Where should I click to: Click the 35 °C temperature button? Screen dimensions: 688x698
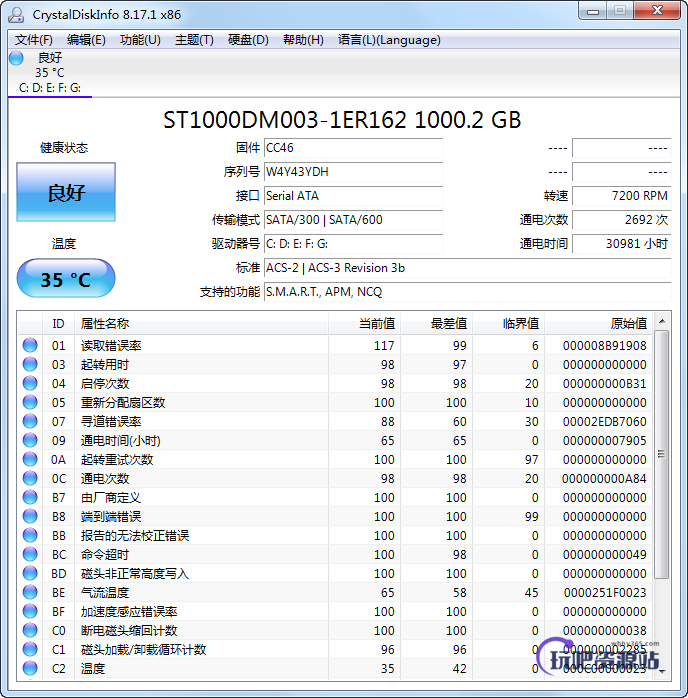66,279
